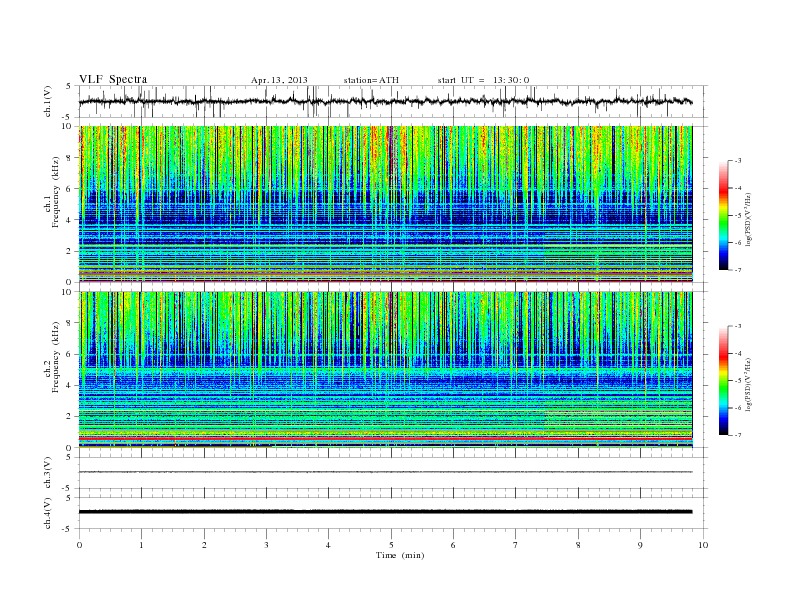The height and width of the screenshot is (612, 792).
Task: Click the "ch.4(V)" axis label
Action: [x=47, y=513]
